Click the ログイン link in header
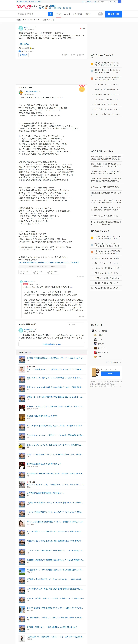 point(41,8)
